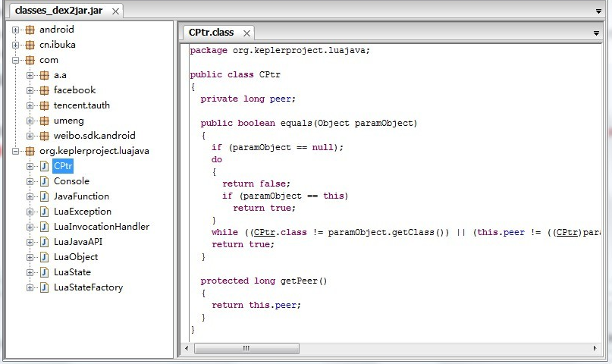612x364 pixels.
Task: Open the jar tabs list dropdown
Action: pos(598,11)
